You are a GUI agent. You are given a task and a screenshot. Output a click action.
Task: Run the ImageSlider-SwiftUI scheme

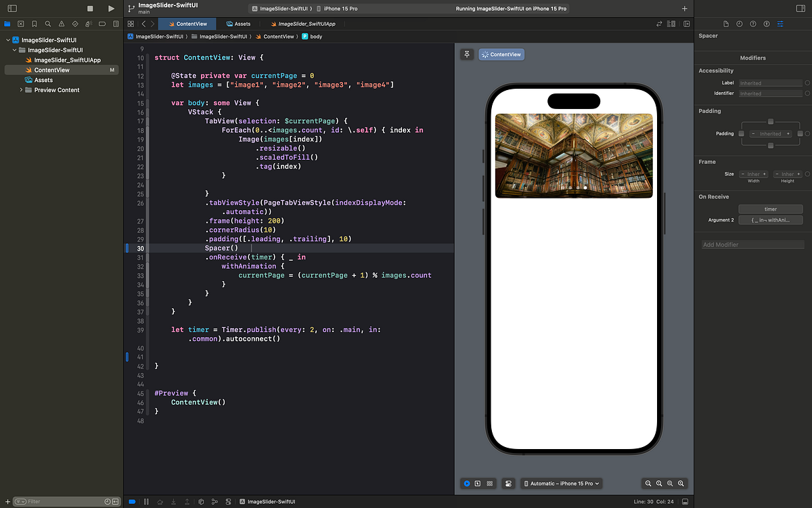click(111, 7)
